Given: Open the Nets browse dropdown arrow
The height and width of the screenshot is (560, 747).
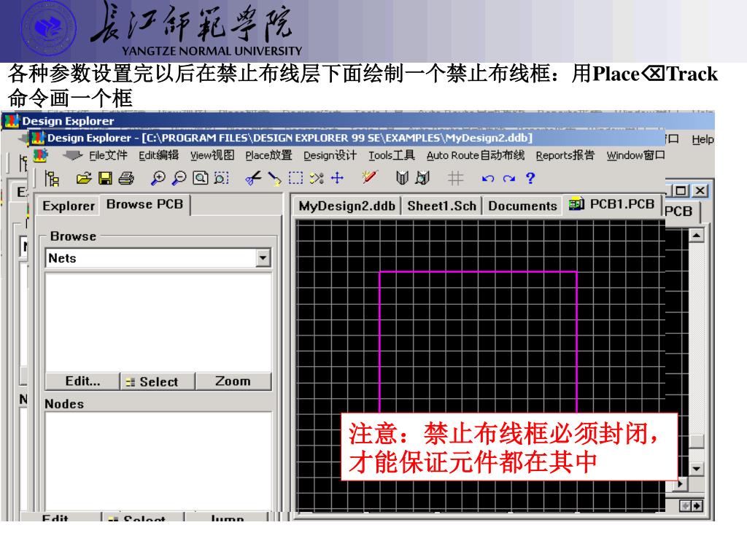Looking at the screenshot, I should pyautogui.click(x=263, y=257).
